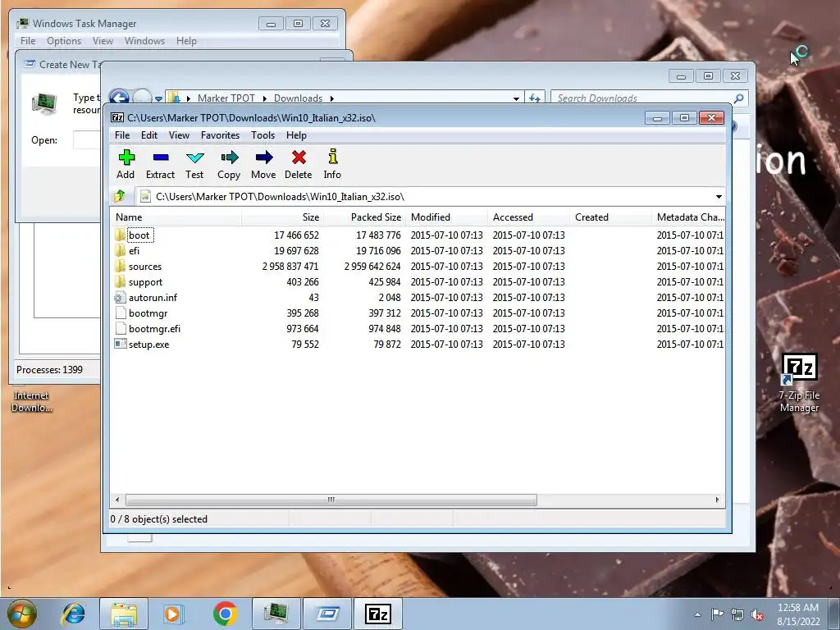
Task: Click the horizontal scrollbar thumb
Action: (x=331, y=500)
